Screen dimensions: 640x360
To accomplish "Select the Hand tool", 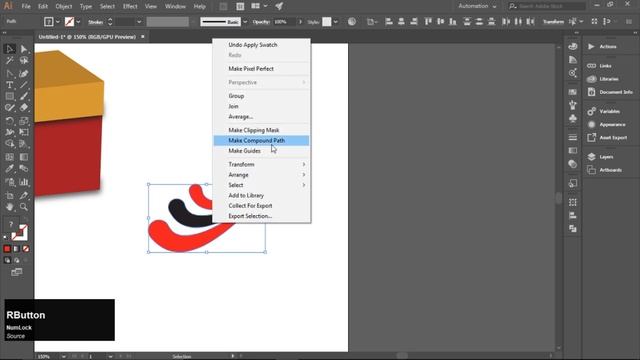I will (x=9, y=207).
